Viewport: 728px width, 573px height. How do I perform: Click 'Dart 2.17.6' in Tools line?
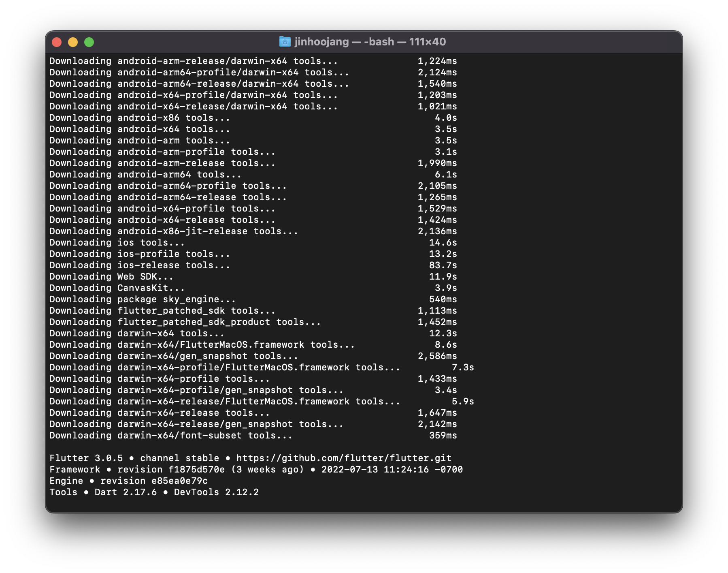[126, 492]
